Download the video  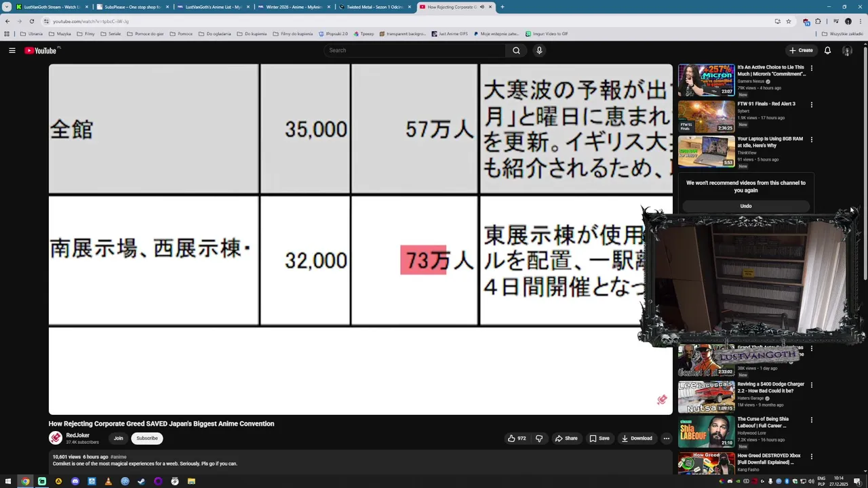tap(637, 439)
